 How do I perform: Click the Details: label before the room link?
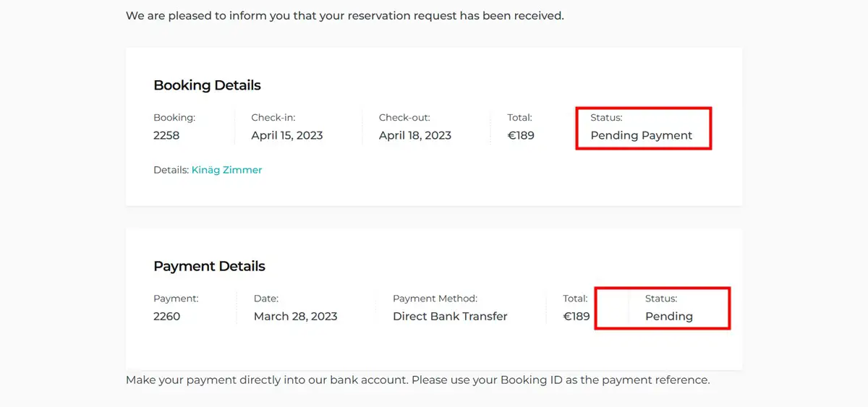[x=171, y=170]
